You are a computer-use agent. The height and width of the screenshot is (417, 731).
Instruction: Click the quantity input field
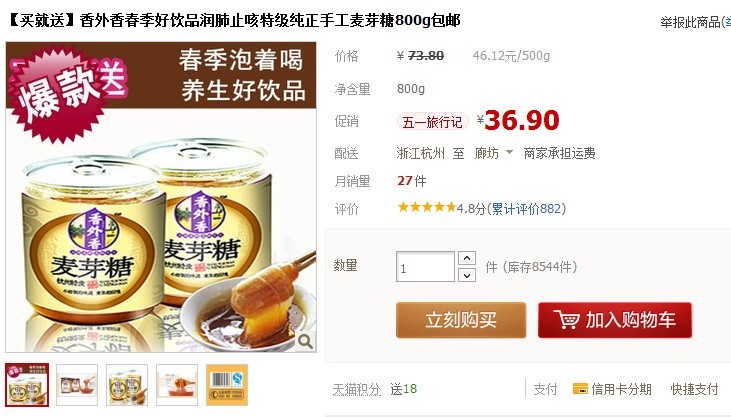[425, 267]
